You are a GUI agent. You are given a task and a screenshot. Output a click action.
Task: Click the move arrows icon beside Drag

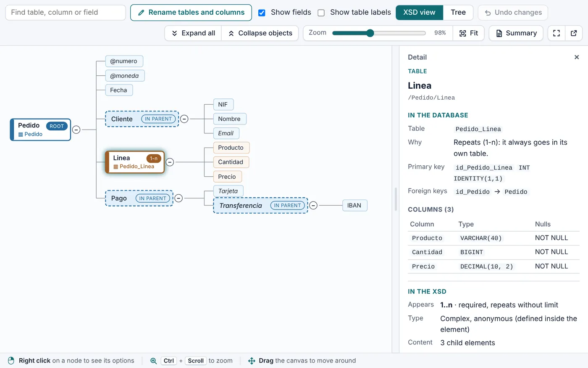pos(252,361)
